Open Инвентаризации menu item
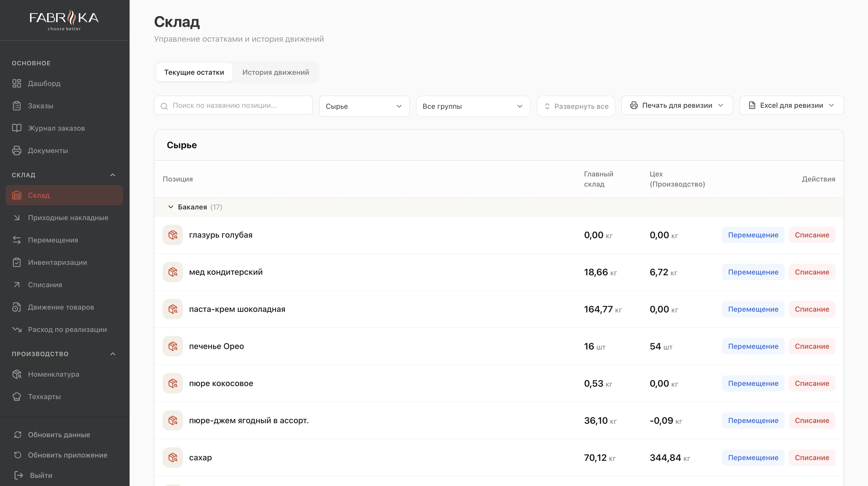The image size is (868, 486). (x=64, y=263)
